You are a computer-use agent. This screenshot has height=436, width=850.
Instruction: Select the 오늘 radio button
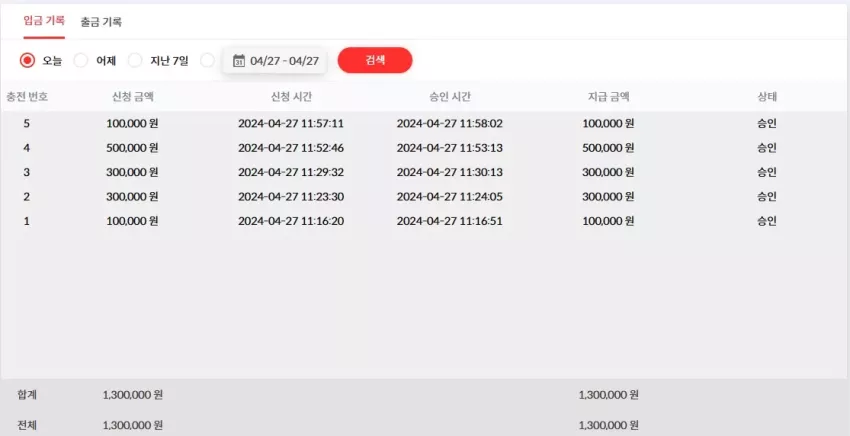coord(27,60)
